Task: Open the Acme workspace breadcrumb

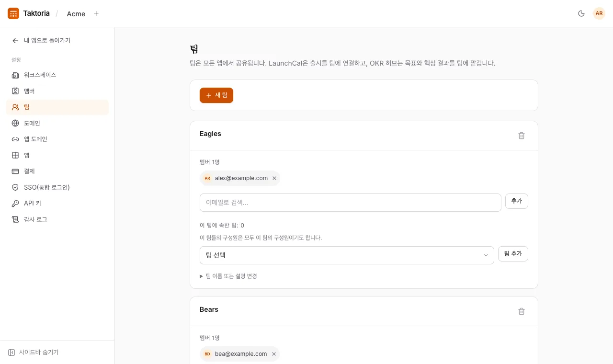Action: pos(76,14)
